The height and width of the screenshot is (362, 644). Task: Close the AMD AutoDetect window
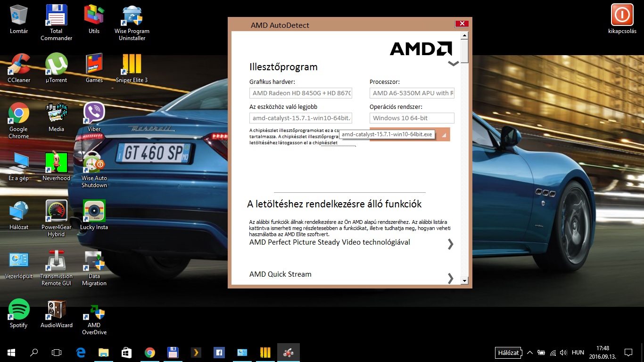point(462,24)
